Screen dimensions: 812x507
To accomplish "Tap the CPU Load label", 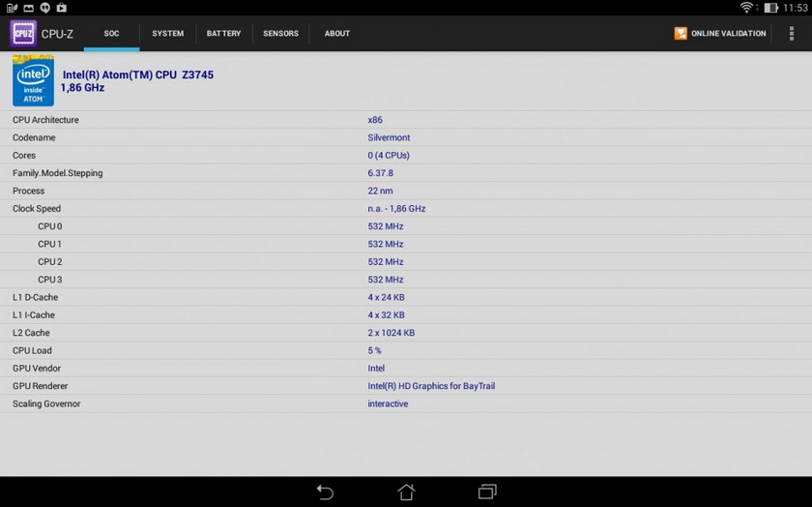I will 32,350.
